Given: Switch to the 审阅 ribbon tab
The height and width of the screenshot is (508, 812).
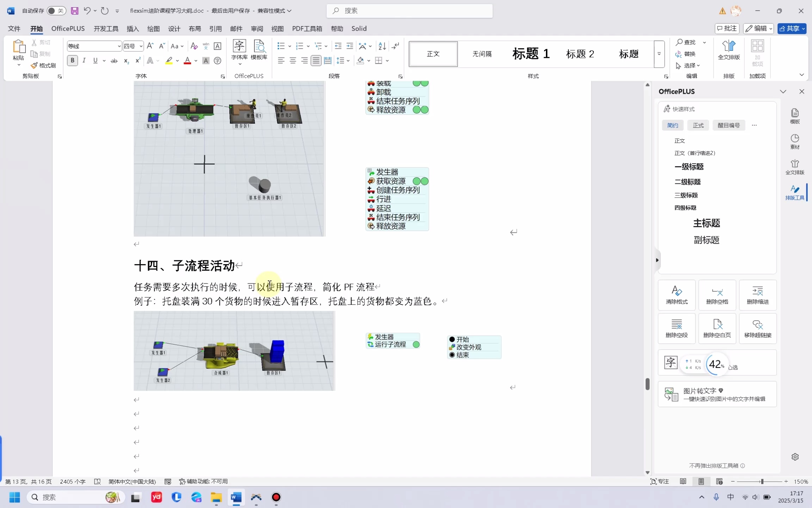Looking at the screenshot, I should pyautogui.click(x=257, y=29).
